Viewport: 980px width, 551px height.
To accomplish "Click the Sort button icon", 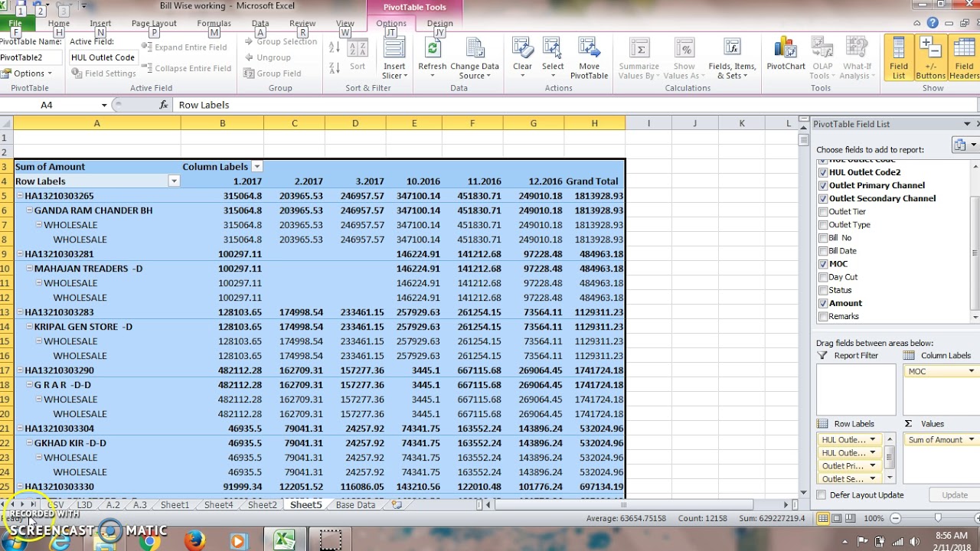I will (358, 49).
